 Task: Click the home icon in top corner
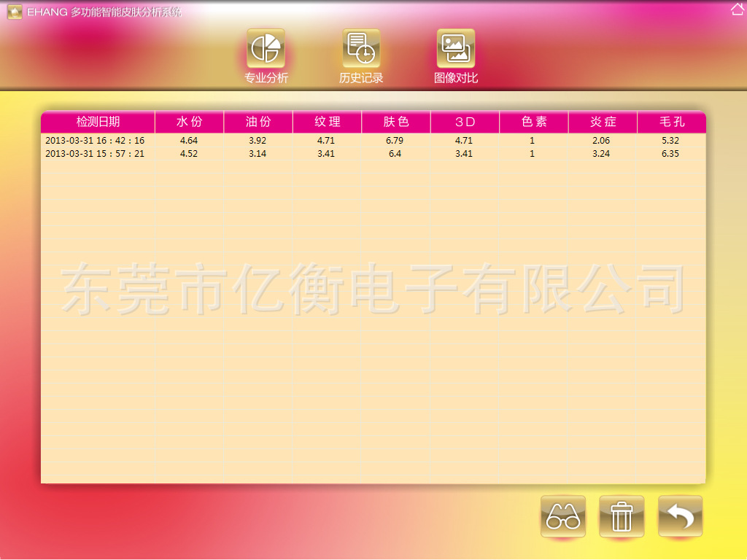[x=737, y=9]
